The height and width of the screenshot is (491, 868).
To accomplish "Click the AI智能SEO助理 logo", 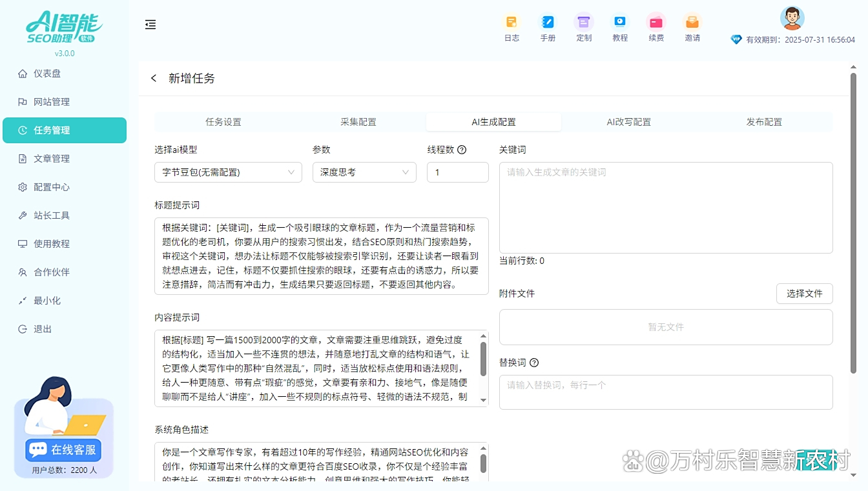I will coord(64,28).
